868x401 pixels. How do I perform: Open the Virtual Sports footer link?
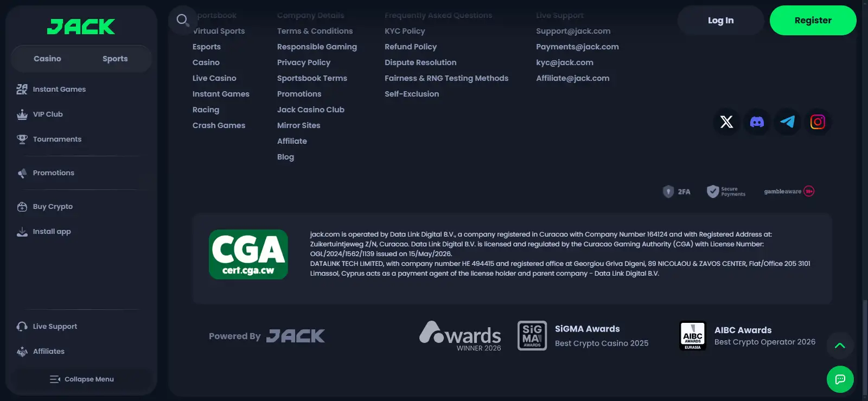219,31
